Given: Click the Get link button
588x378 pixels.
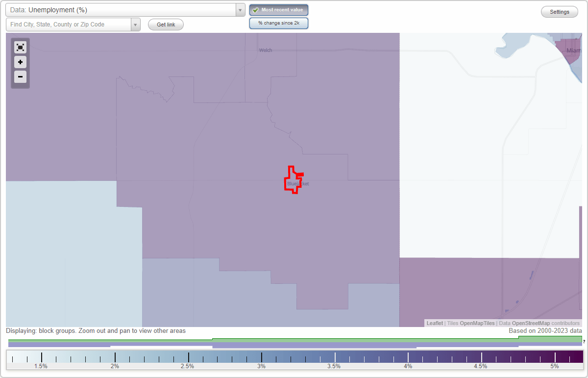Looking at the screenshot, I should point(166,25).
